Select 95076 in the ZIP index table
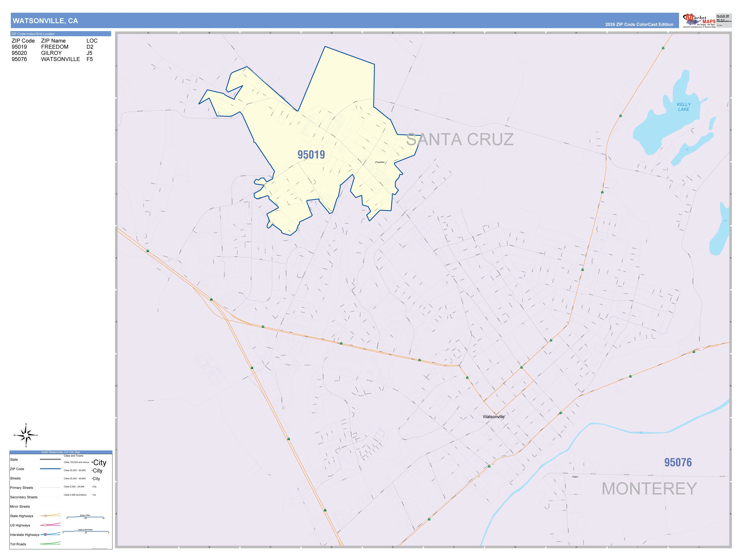Image resolution: width=743 pixels, height=560 pixels. 19,59
